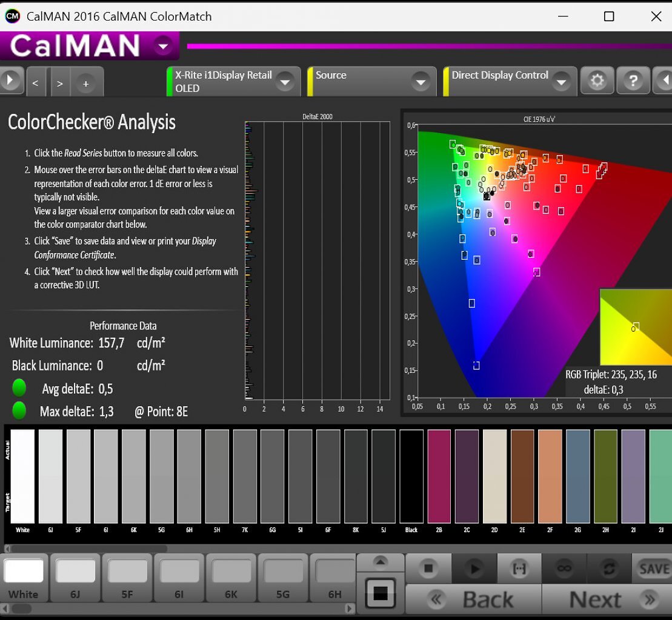This screenshot has height=620, width=672.
Task: Select the 6H patch button
Action: tap(333, 578)
